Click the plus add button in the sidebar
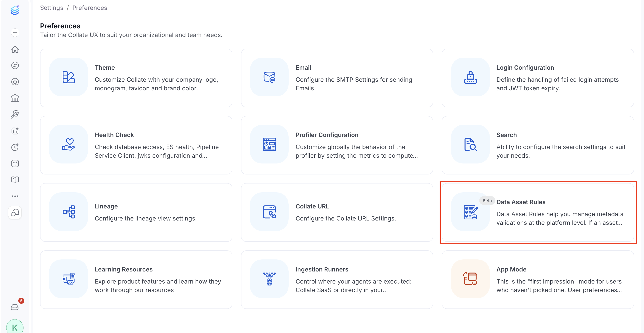Screen dimensions: 644x333 (15, 33)
